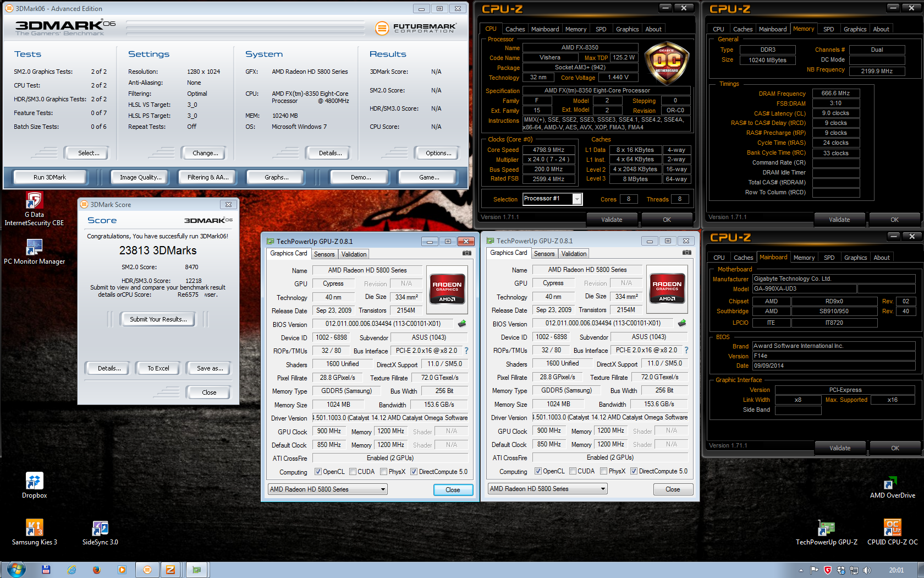Switch to CPU-Z taskbar button with Z logo
This screenshot has width=924, height=578.
(170, 570)
